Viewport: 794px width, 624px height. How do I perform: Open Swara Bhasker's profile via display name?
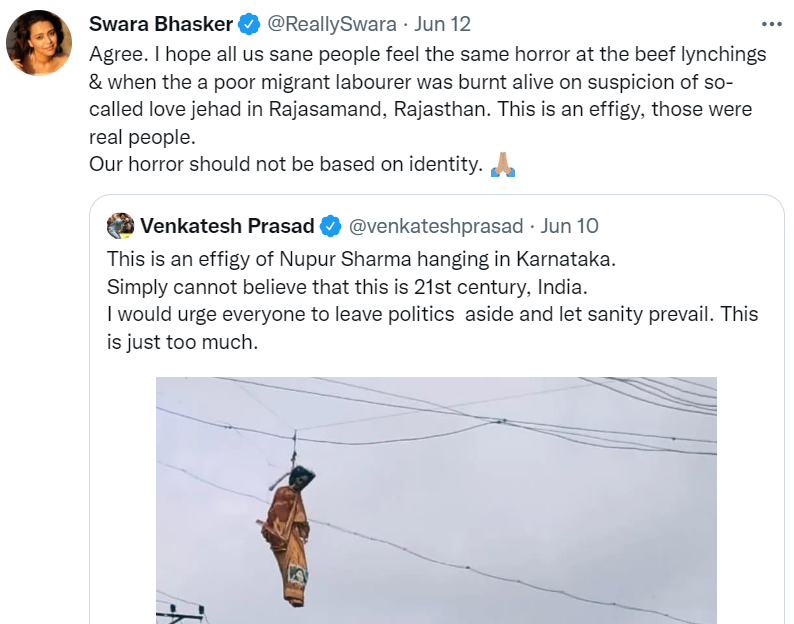coord(160,24)
